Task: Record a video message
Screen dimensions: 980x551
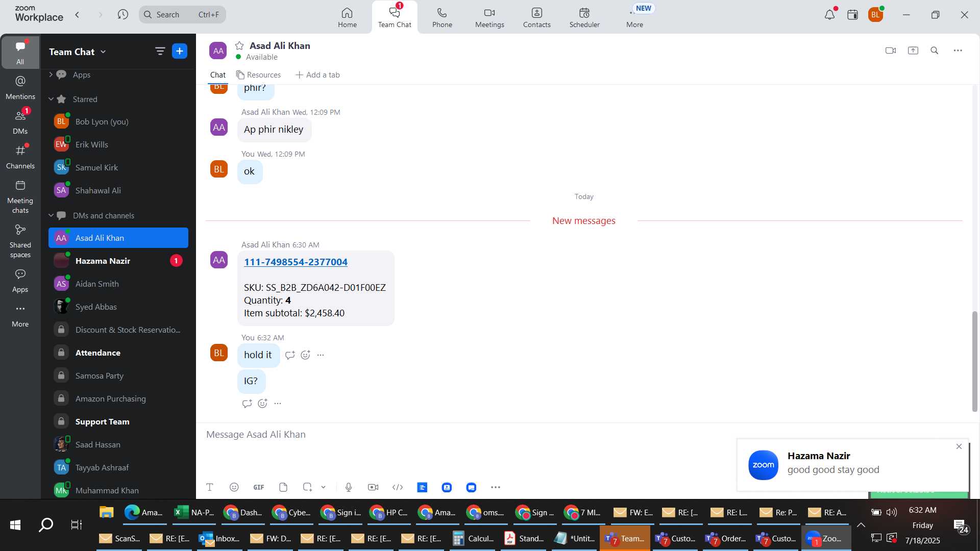Action: (373, 487)
